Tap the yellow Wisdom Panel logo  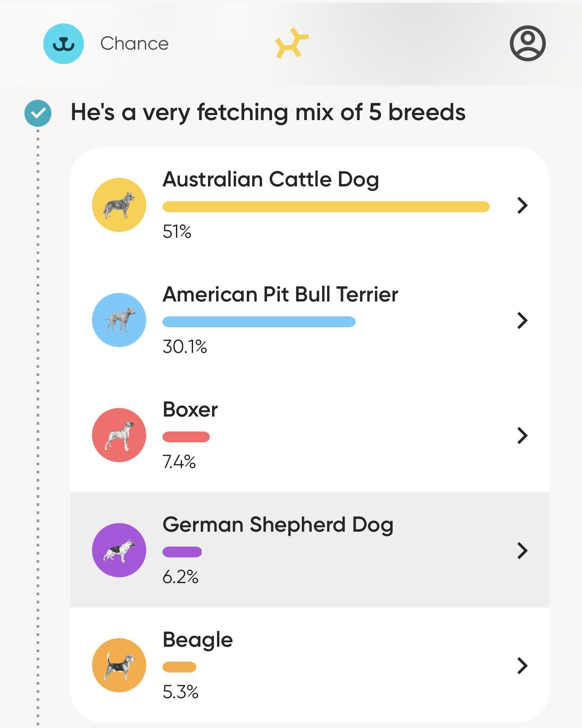point(291,43)
